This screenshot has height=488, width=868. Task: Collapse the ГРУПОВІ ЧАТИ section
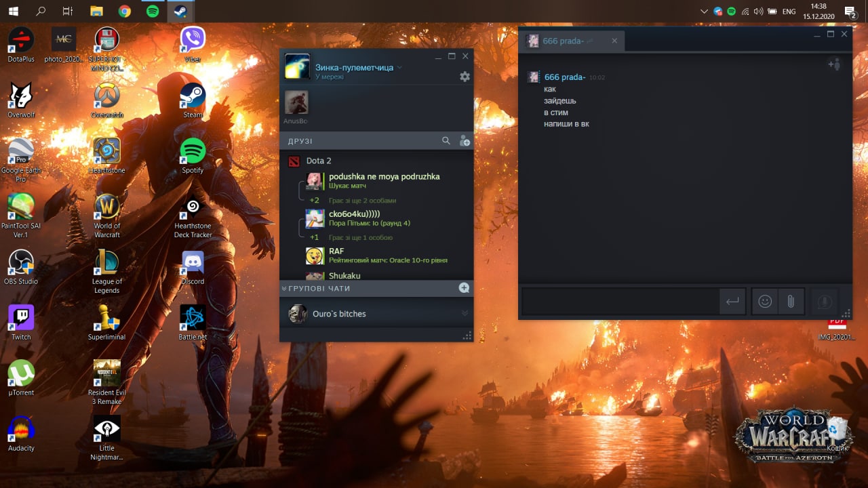[284, 289]
